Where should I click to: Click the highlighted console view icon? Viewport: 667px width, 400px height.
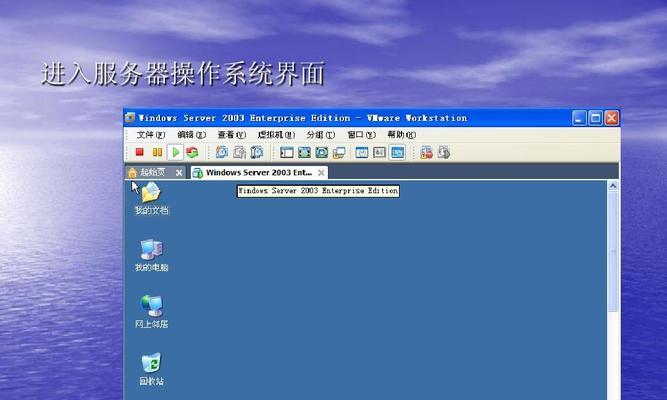(397, 152)
